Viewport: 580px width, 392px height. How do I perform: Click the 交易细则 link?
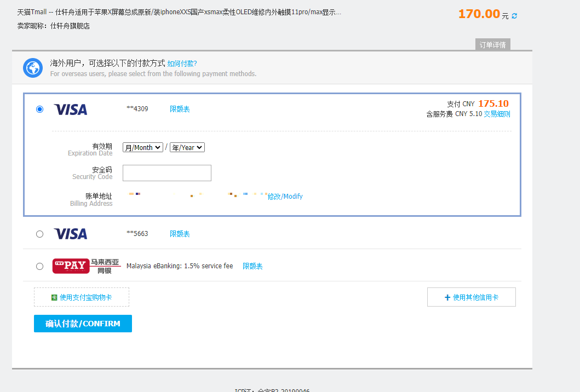point(497,114)
